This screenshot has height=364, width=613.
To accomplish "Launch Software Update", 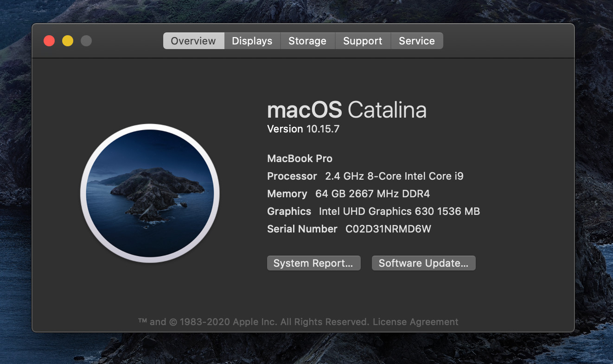I will click(x=424, y=263).
